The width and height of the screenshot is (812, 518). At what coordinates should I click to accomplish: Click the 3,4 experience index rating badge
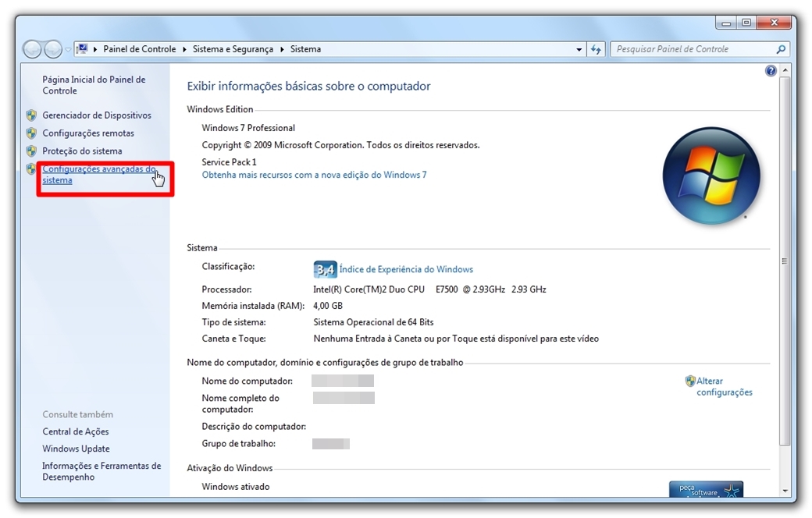326,270
